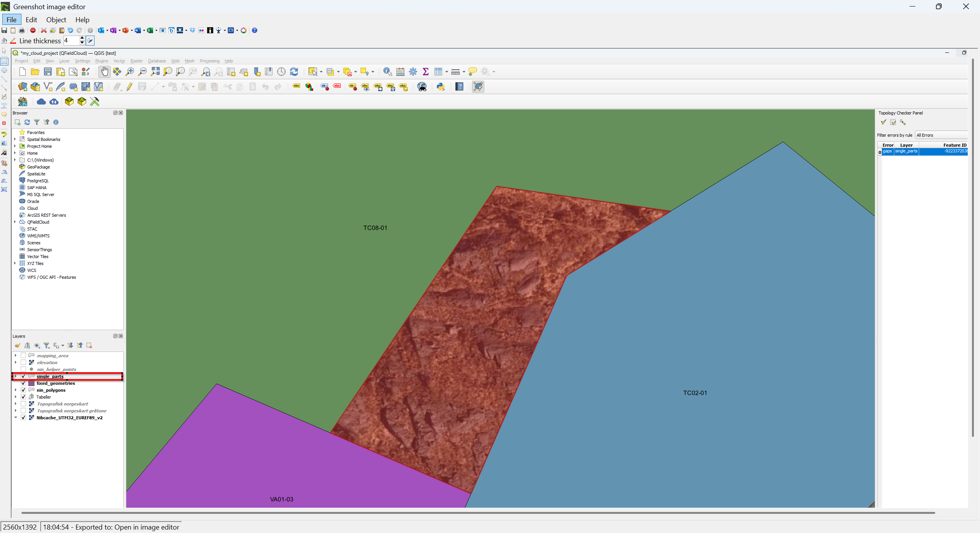Click Validate All in Topology Checker
Screen dimensions: 980x533
[x=884, y=122]
